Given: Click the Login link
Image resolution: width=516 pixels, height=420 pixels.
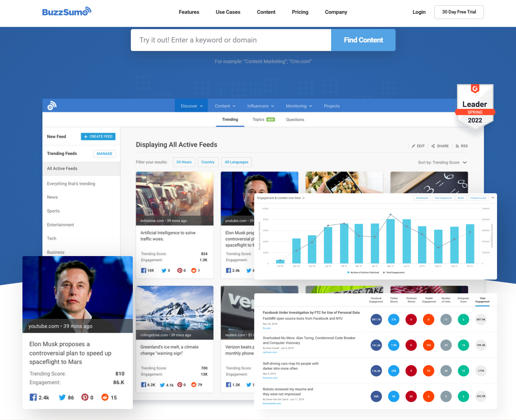Looking at the screenshot, I should tap(419, 12).
